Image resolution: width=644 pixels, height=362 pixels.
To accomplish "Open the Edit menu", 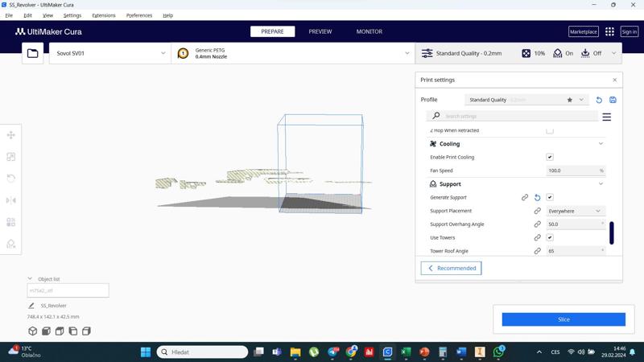I will click(27, 15).
